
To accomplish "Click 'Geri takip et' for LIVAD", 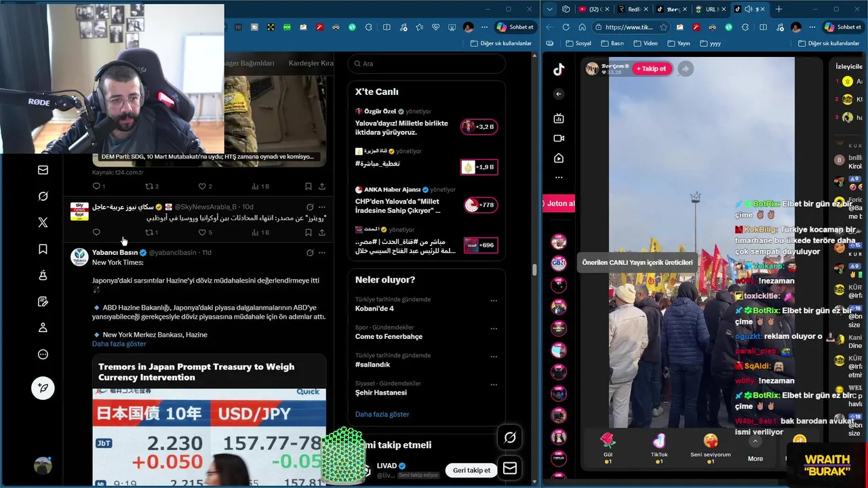I will tap(471, 470).
